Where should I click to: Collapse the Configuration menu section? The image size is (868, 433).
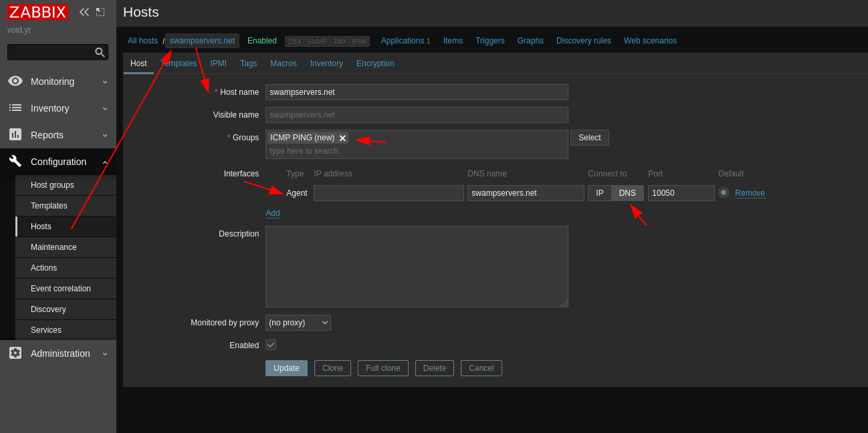click(x=58, y=161)
